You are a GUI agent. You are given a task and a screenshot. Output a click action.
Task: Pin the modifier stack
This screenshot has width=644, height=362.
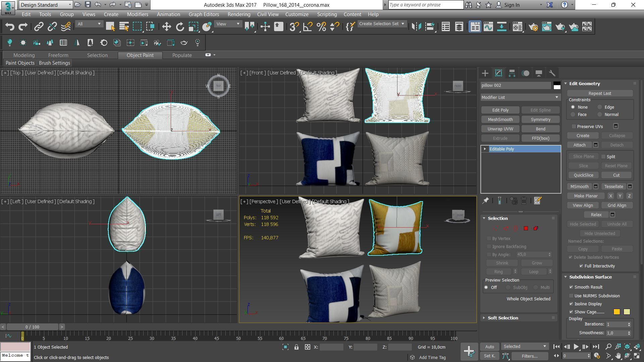click(485, 200)
